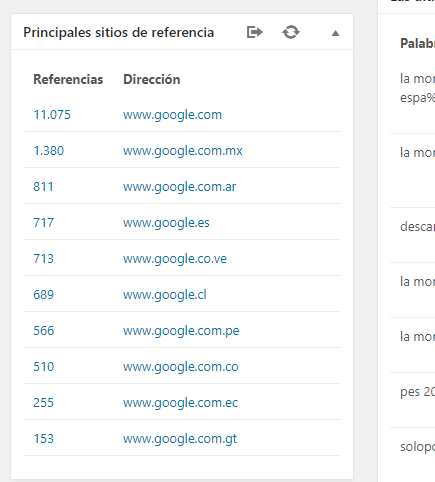Click the Principales sitios de referencia title
435x482 pixels.
[x=119, y=32]
